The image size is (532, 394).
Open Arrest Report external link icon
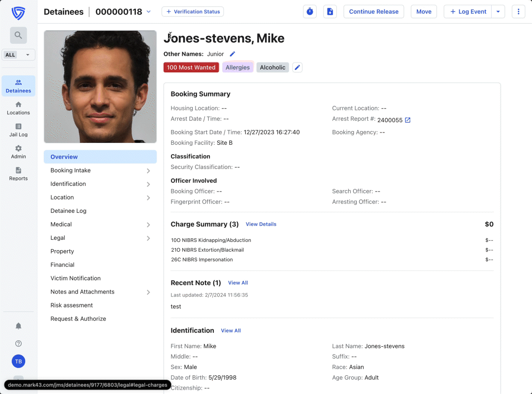[x=408, y=120]
